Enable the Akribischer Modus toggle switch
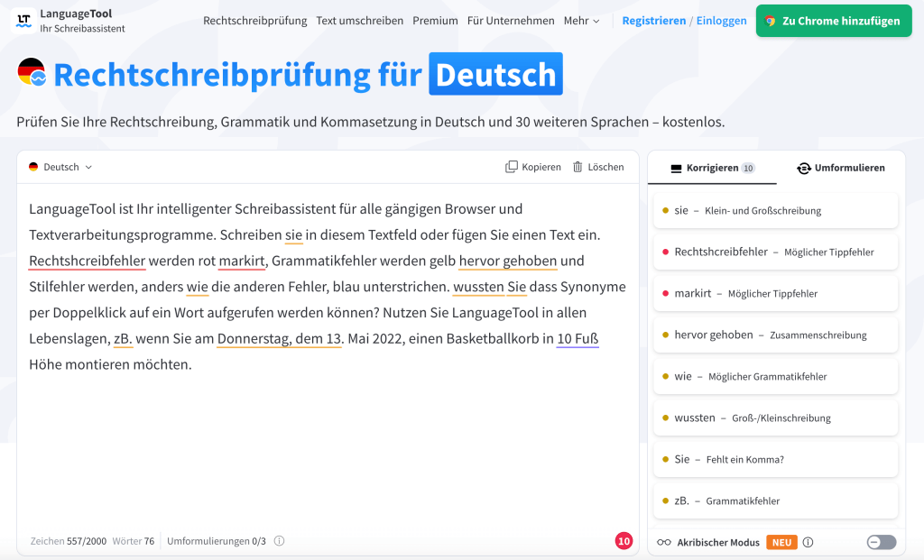This screenshot has height=560, width=924. 880,542
